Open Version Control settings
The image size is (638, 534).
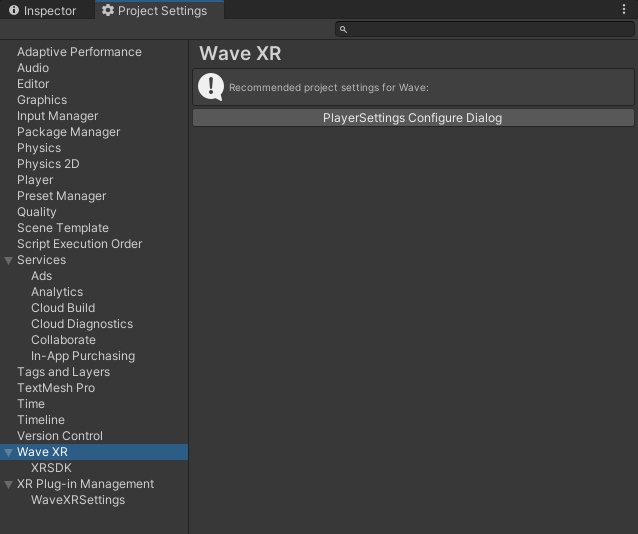pos(60,436)
